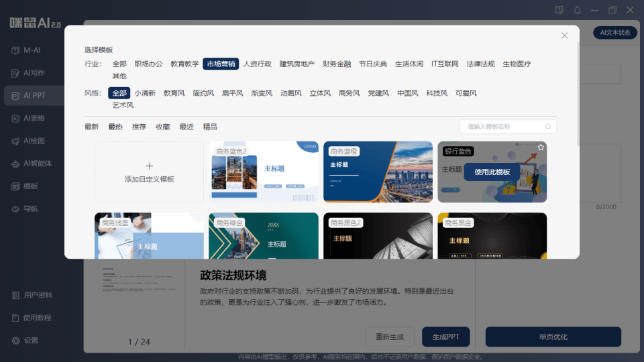
Task: Open the 导航 sidebar icon
Action: click(x=15, y=209)
